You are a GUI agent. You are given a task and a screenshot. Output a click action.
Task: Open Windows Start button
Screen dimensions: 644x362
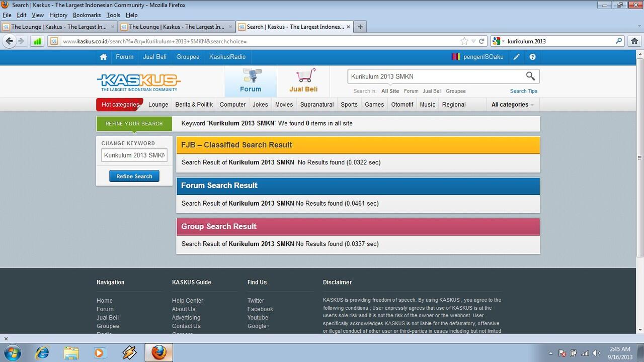point(12,352)
